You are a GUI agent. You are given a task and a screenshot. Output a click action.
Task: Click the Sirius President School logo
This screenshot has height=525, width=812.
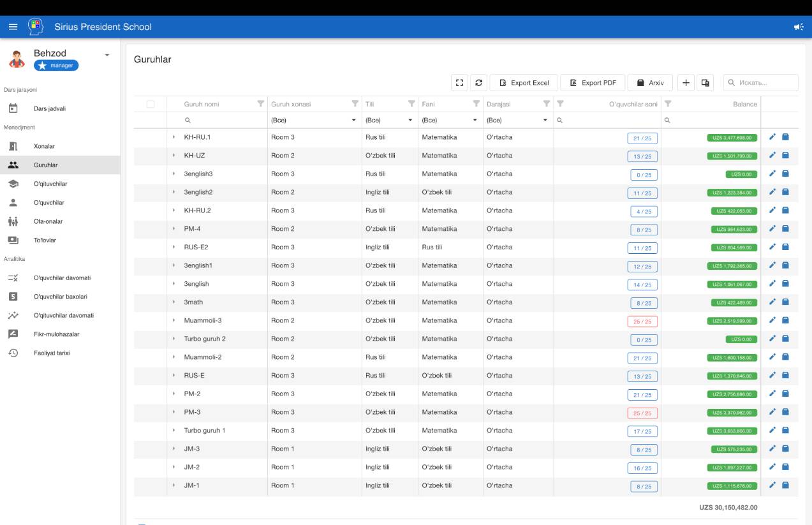point(36,27)
